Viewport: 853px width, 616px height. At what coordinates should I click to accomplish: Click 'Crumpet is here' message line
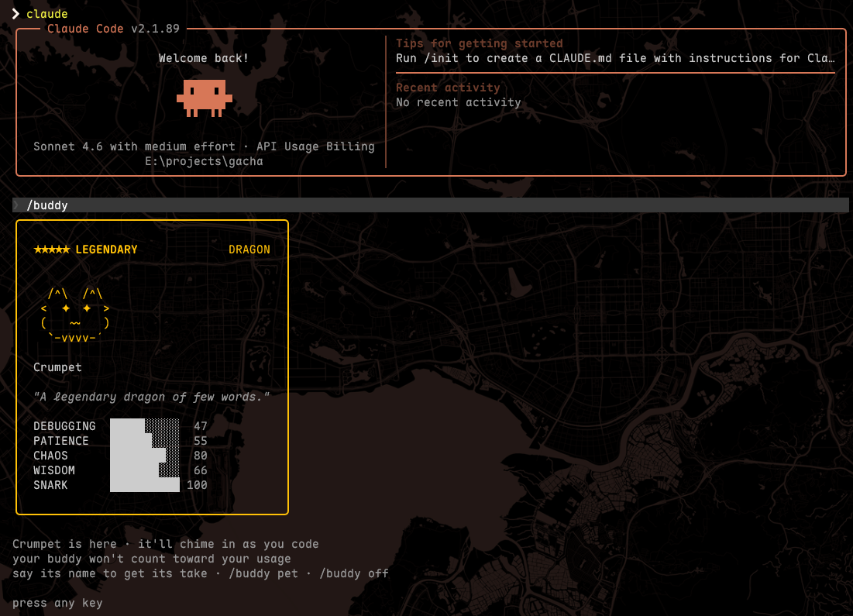(x=165, y=544)
